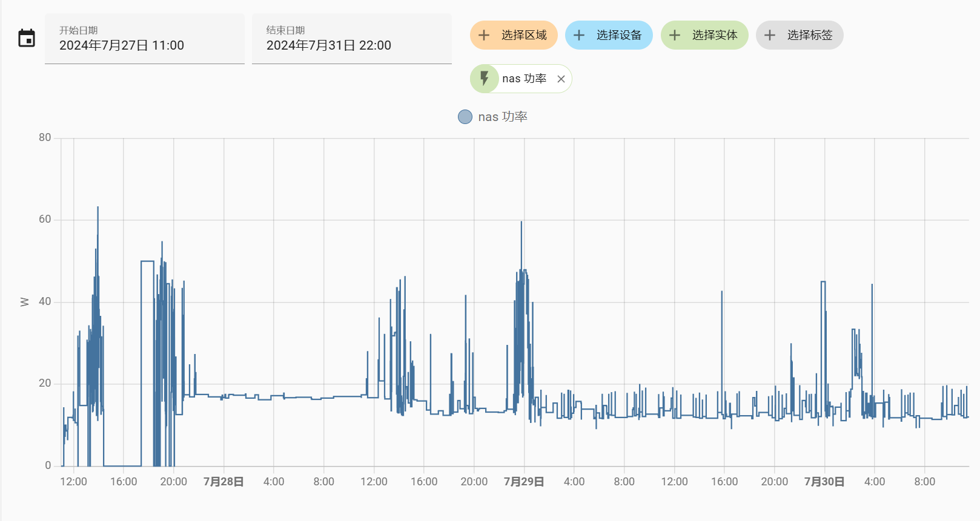
Task: Open the 开始日期 start date field
Action: point(145,39)
